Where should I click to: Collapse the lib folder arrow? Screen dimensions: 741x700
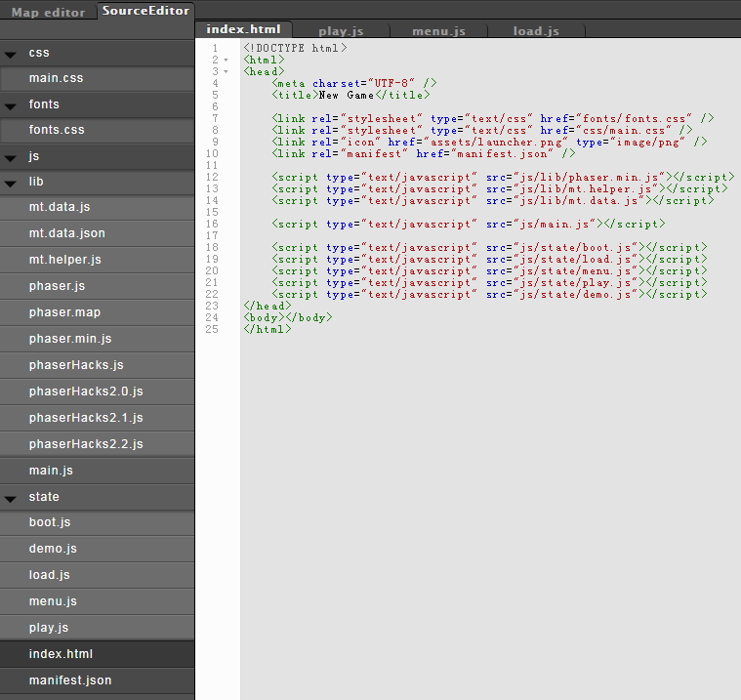coord(11,184)
